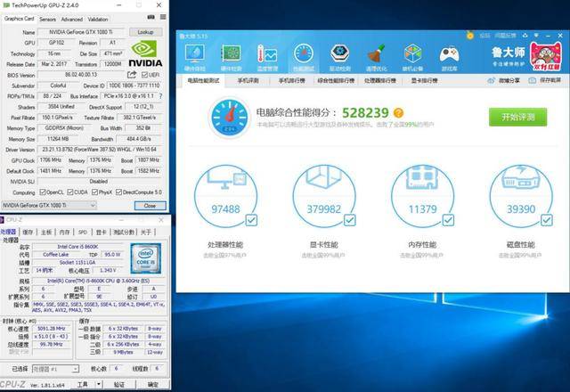The width and height of the screenshot is (570, 392).
Task: Click the Ludashi mascot promo image
Action: [x=545, y=57]
